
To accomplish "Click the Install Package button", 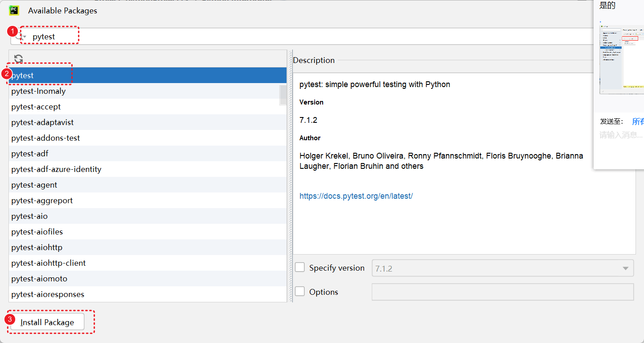I will coord(47,322).
